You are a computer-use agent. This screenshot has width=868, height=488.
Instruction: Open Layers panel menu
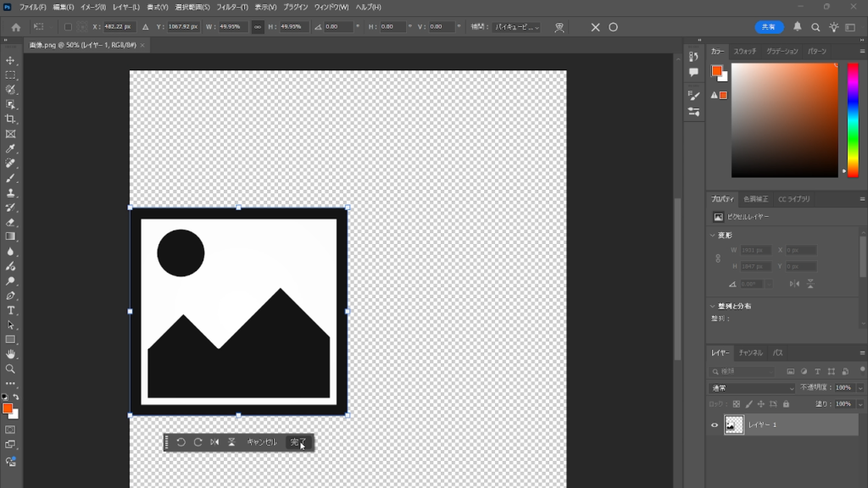coord(862,352)
